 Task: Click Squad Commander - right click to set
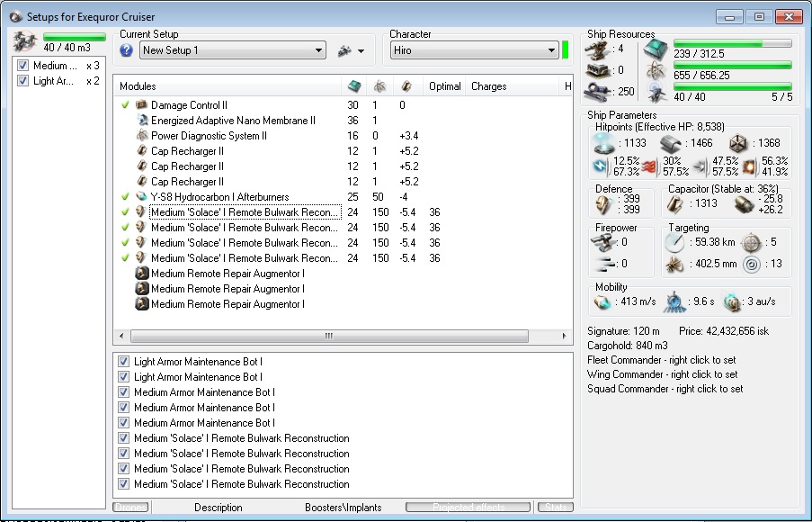tap(665, 389)
